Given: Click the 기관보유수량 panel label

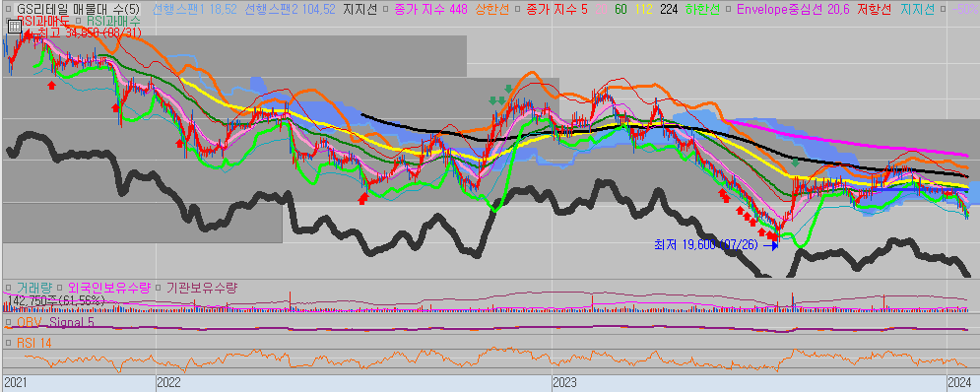Looking at the screenshot, I should (202, 288).
